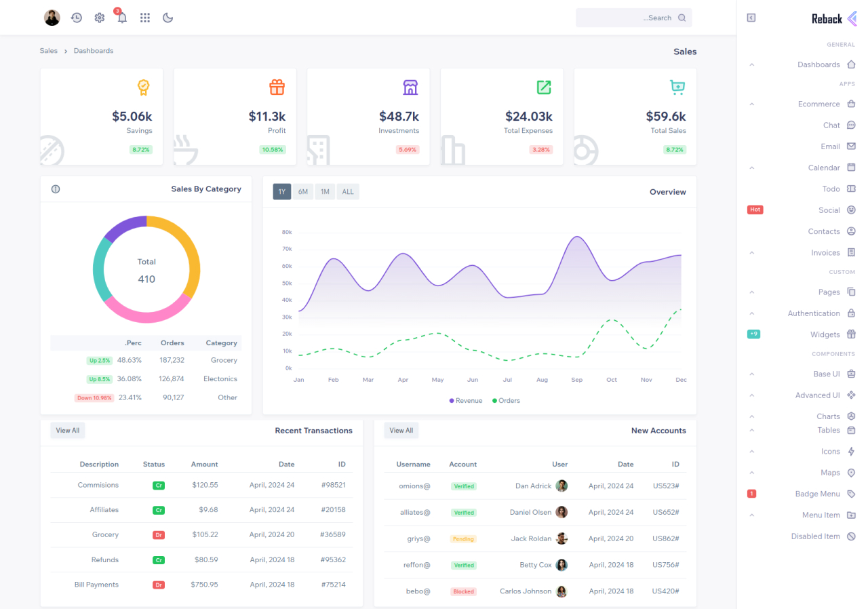Click the Sales By Category options icon

56,189
